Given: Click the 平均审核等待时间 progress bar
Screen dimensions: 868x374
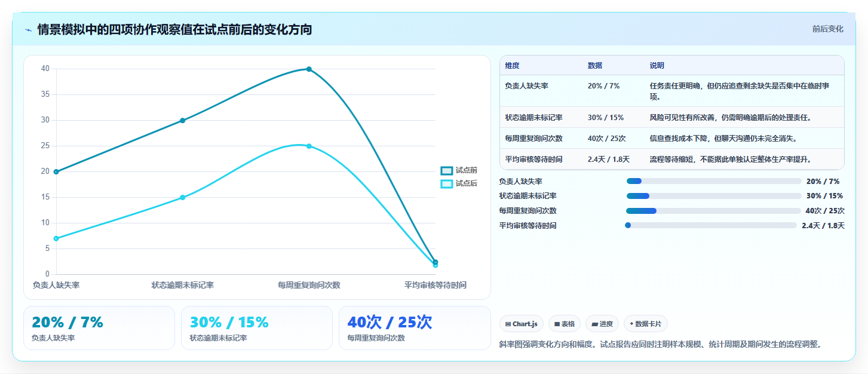Looking at the screenshot, I should coord(711,225).
